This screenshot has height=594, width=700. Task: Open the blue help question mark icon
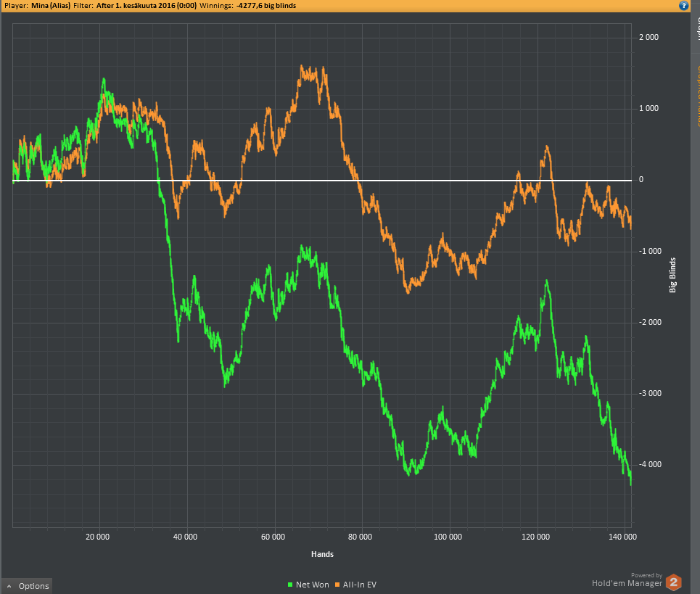[x=683, y=5]
